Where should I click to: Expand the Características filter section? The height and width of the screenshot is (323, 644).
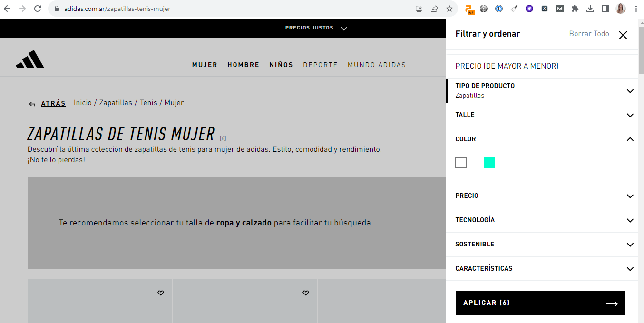pos(542,269)
